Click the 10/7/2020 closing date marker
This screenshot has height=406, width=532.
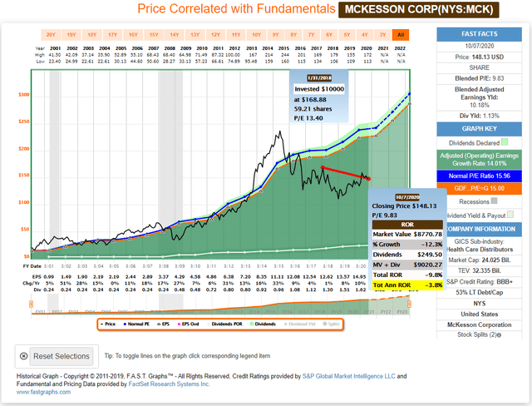point(407,197)
